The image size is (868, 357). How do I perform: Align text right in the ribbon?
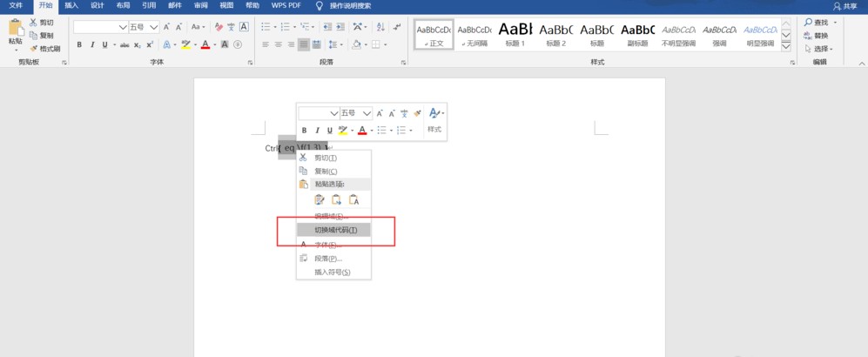291,44
